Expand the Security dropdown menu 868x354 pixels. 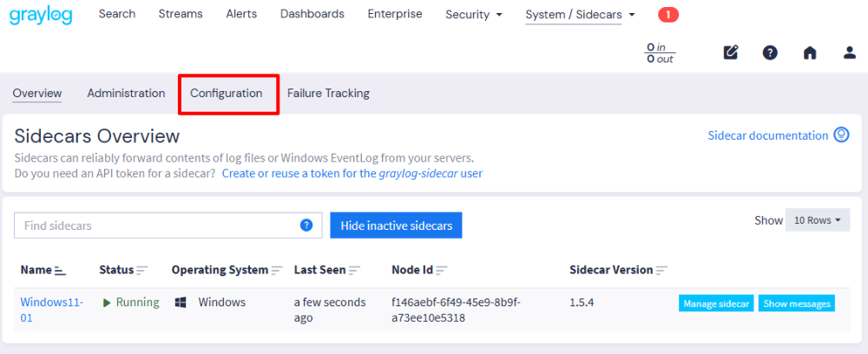(474, 15)
